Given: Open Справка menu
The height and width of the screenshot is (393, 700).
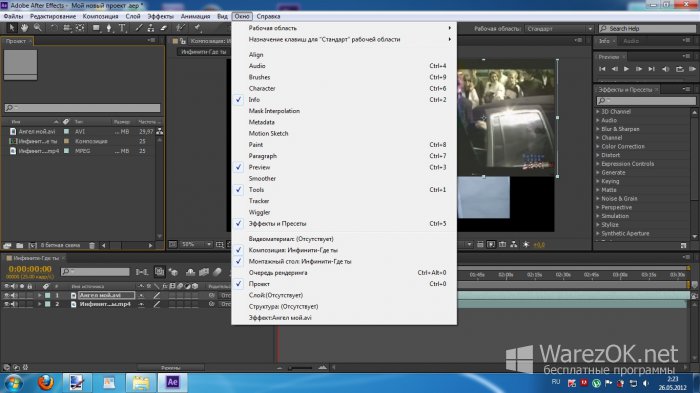Looking at the screenshot, I should (268, 16).
